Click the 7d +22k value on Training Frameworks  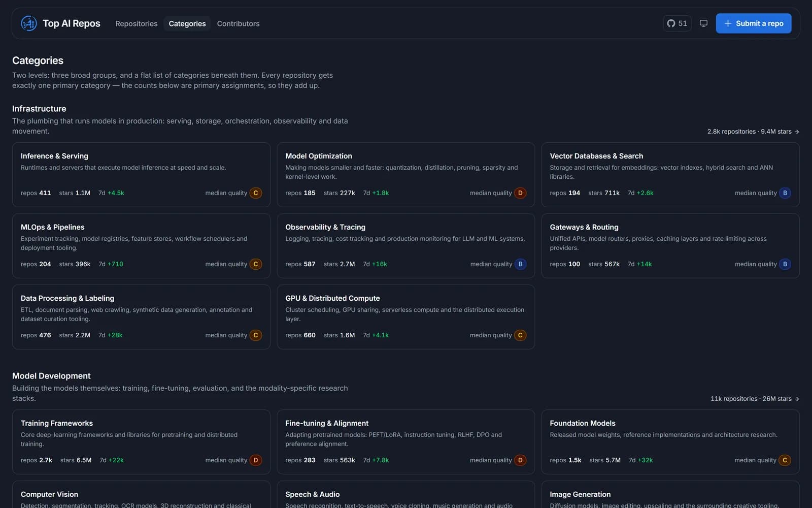pos(112,460)
